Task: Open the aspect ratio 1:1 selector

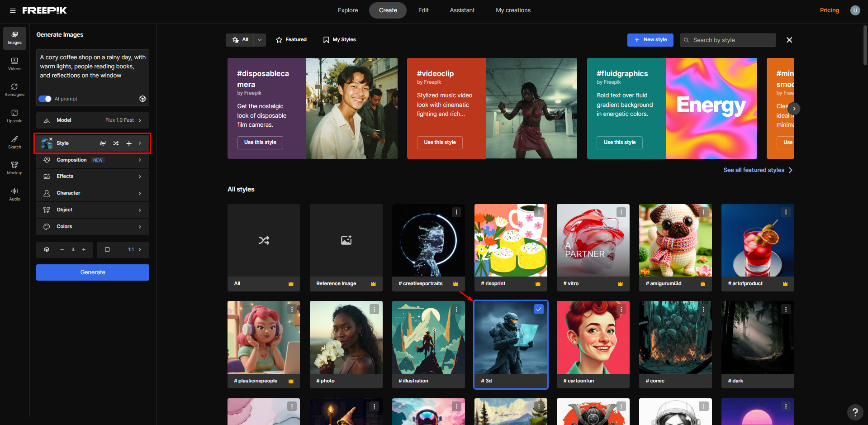Action: pos(123,249)
